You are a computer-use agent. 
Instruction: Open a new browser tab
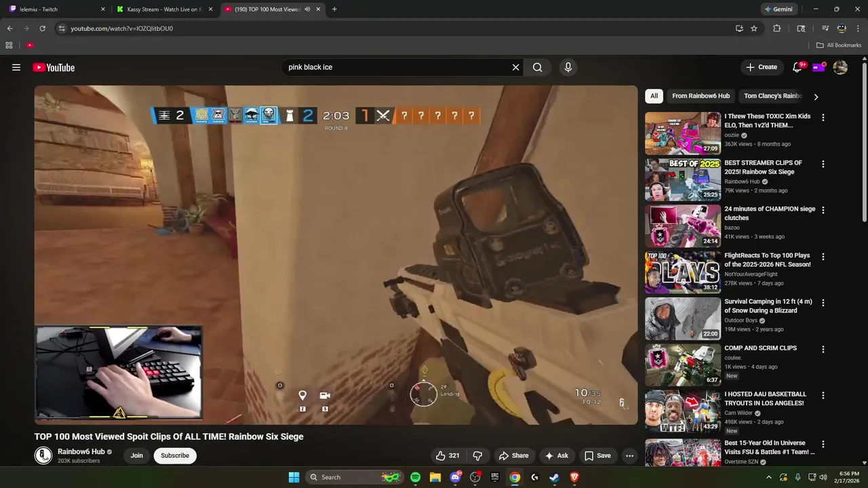[x=334, y=9]
